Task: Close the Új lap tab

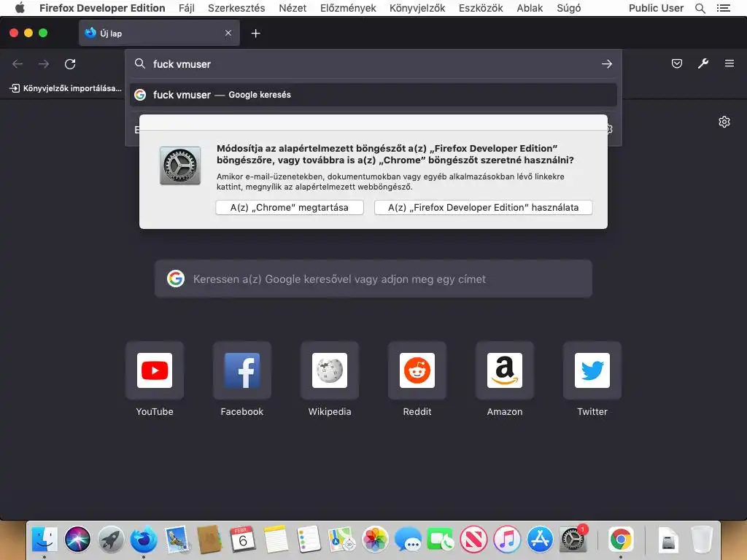Action: click(x=228, y=33)
